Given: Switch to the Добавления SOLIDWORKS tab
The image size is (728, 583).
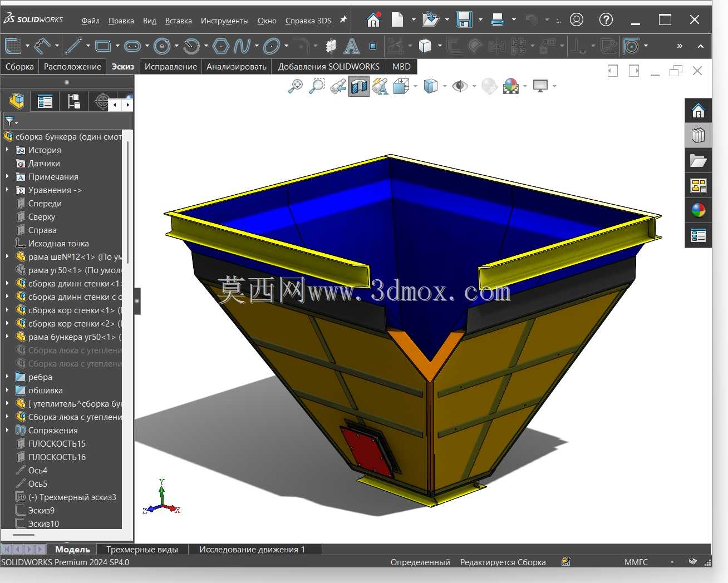Looking at the screenshot, I should click(x=328, y=66).
